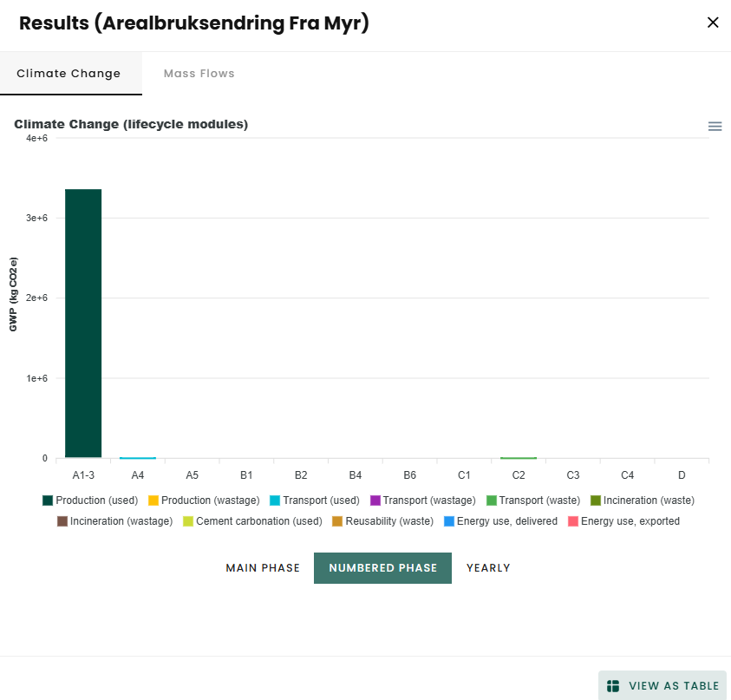731x700 pixels.
Task: Toggle Transport (used) legend series
Action: pyautogui.click(x=315, y=500)
